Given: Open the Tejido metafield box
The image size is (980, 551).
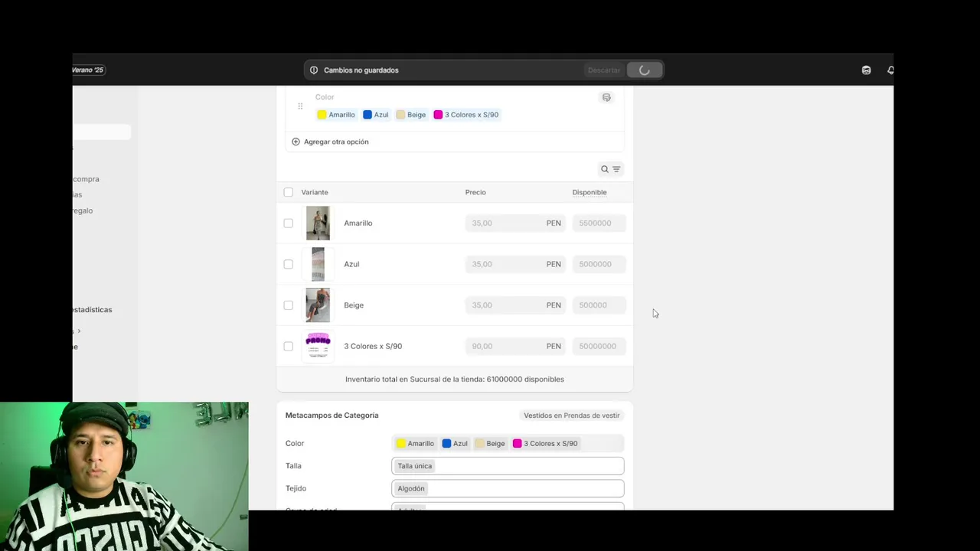Looking at the screenshot, I should click(x=508, y=488).
